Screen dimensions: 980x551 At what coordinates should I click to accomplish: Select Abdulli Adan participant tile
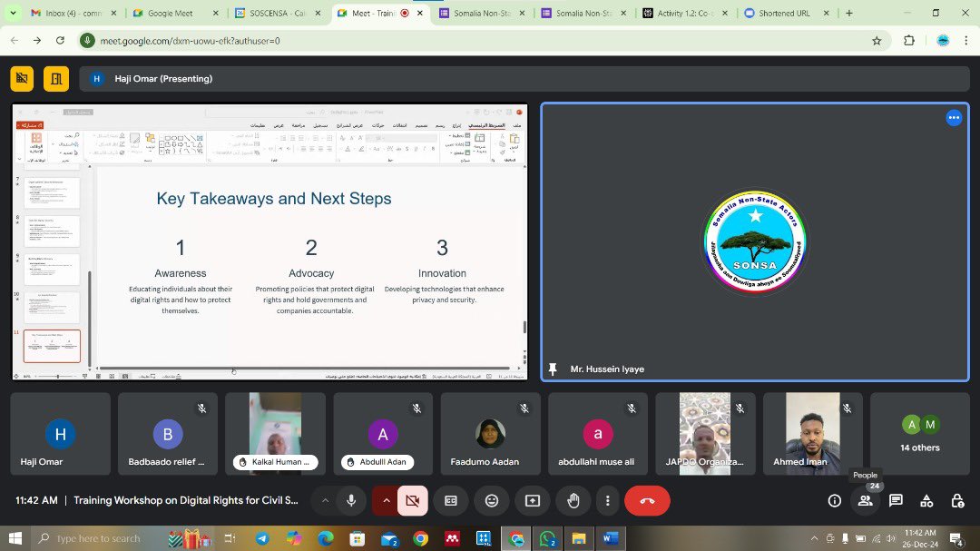click(383, 434)
